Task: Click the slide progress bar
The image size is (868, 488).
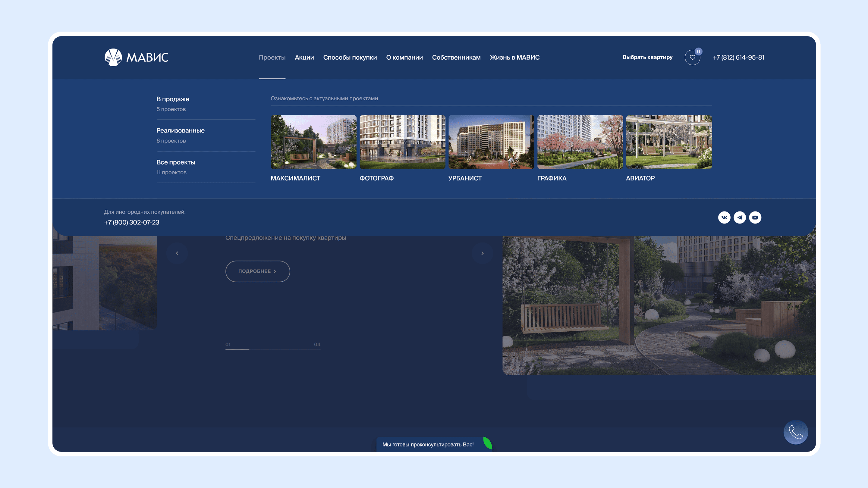Action: tap(273, 349)
